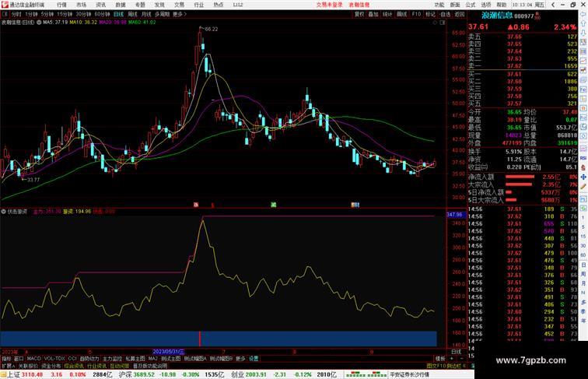This screenshot has height=379, width=588.
Task: Click the 返回 back button
Action: pos(459,14)
